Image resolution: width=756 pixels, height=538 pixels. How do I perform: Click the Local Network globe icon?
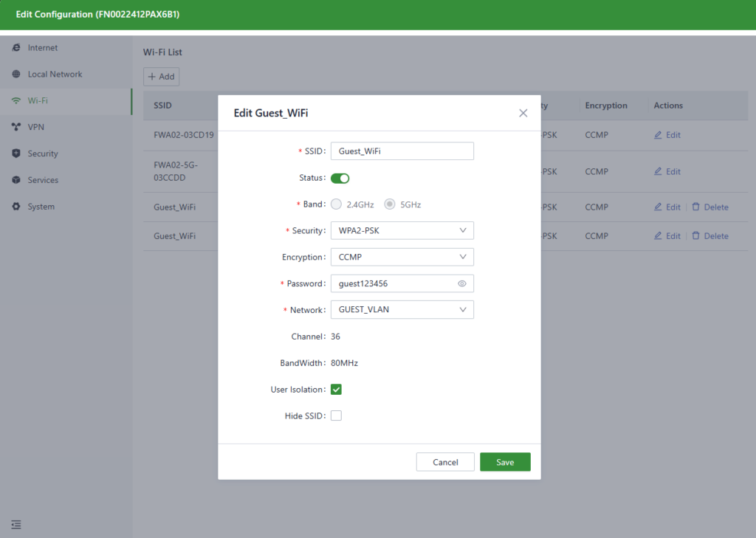[x=16, y=75]
